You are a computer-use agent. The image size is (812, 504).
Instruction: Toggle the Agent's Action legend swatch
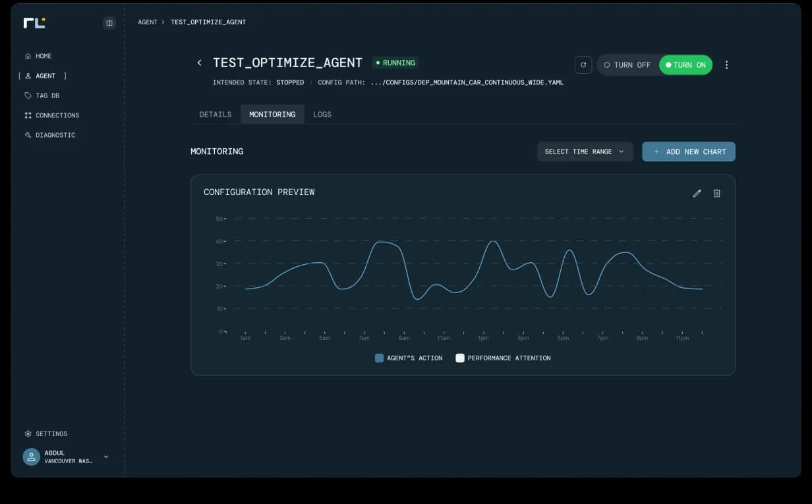point(379,358)
